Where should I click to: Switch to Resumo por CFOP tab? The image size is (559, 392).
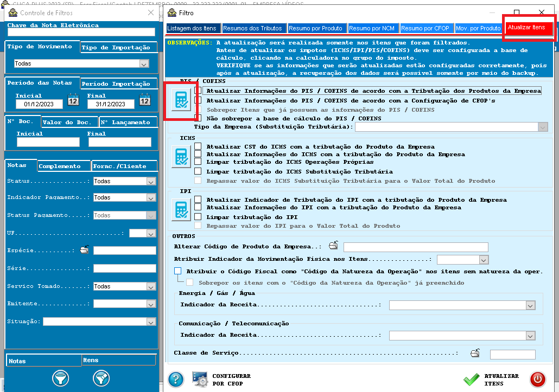click(x=425, y=28)
